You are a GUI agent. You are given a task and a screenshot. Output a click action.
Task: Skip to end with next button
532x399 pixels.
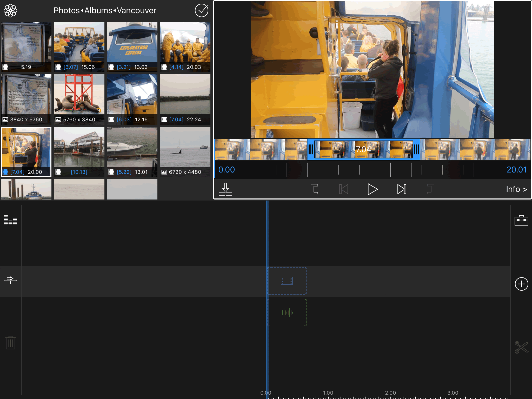402,189
